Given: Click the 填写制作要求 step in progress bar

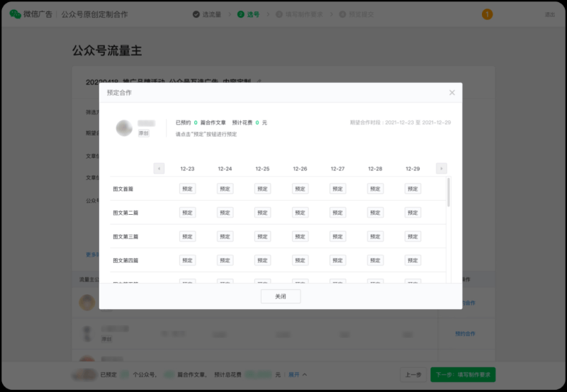Looking at the screenshot, I should [299, 14].
